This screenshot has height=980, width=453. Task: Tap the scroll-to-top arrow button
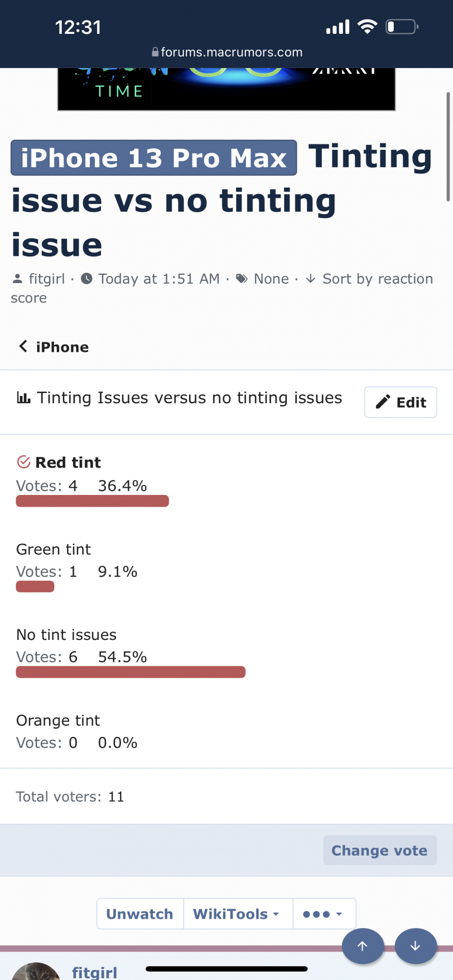(362, 946)
